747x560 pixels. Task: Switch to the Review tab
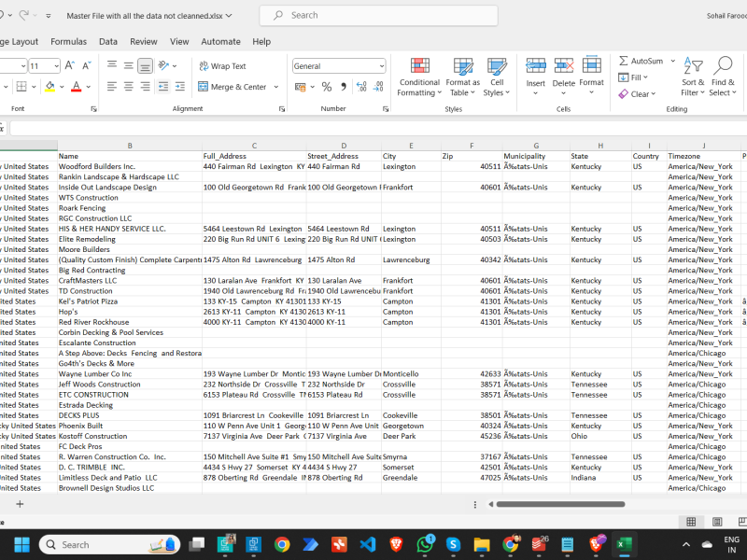pos(144,41)
